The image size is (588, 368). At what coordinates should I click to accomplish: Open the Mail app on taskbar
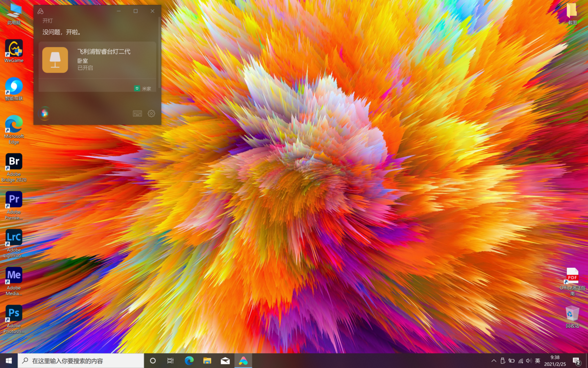(x=225, y=361)
